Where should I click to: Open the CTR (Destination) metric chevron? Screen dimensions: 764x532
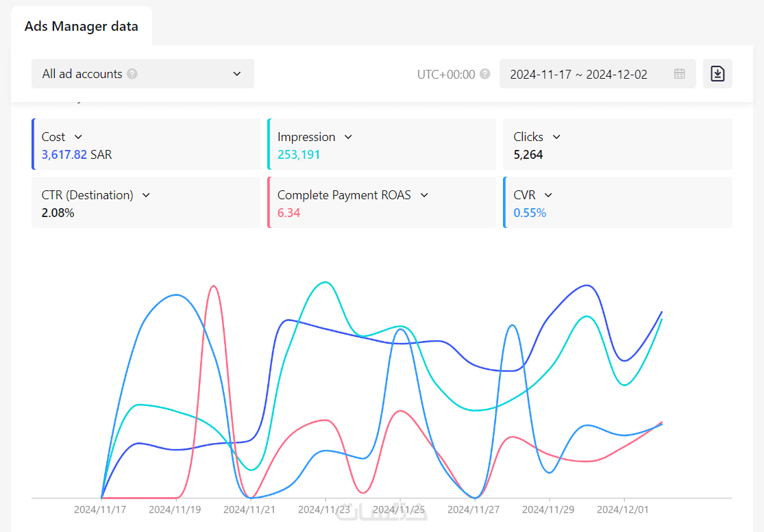tap(146, 195)
